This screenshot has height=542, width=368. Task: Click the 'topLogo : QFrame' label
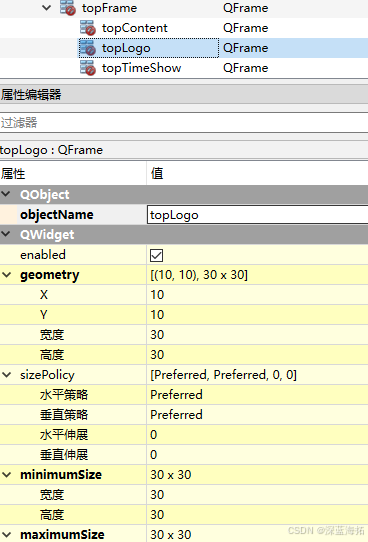click(x=51, y=150)
